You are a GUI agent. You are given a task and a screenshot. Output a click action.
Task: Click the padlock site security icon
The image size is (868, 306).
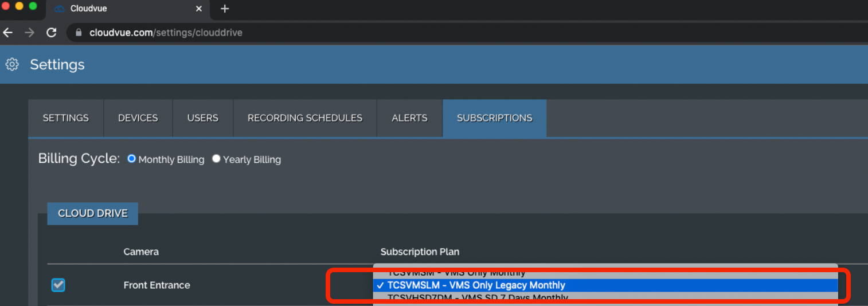(x=79, y=33)
